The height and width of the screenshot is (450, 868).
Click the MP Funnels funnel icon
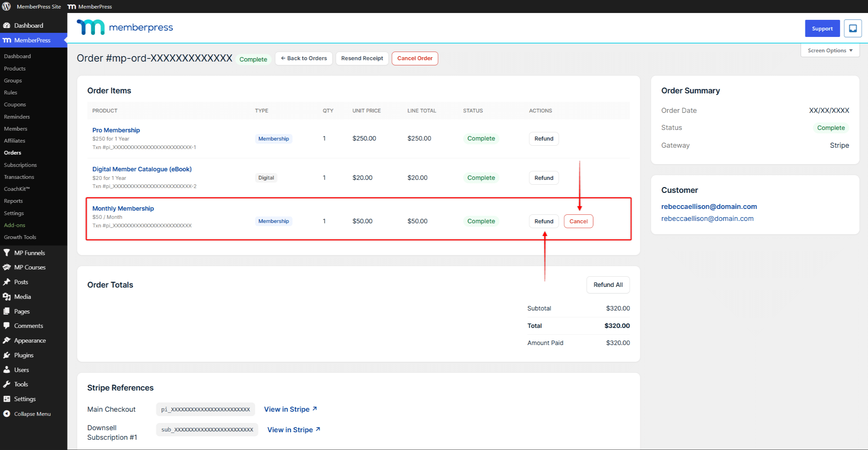coord(6,253)
